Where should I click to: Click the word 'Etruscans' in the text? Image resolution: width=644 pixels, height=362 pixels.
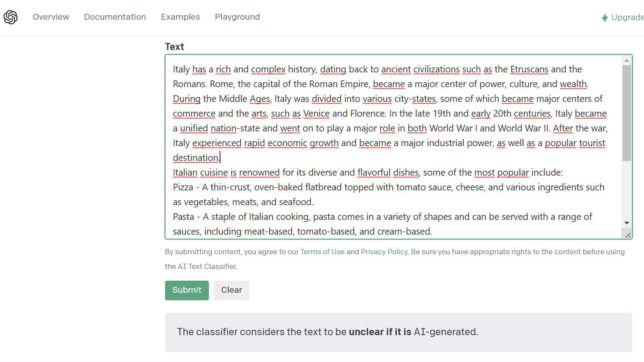(530, 69)
